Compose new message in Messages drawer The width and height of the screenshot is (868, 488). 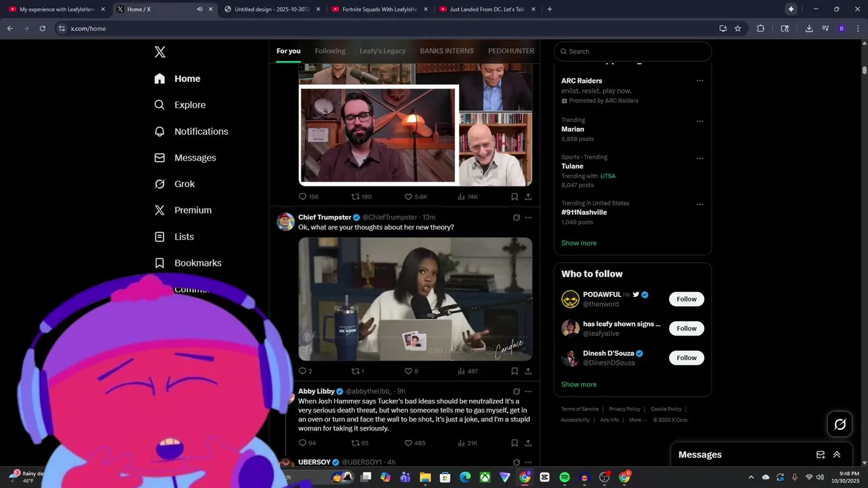821,455
